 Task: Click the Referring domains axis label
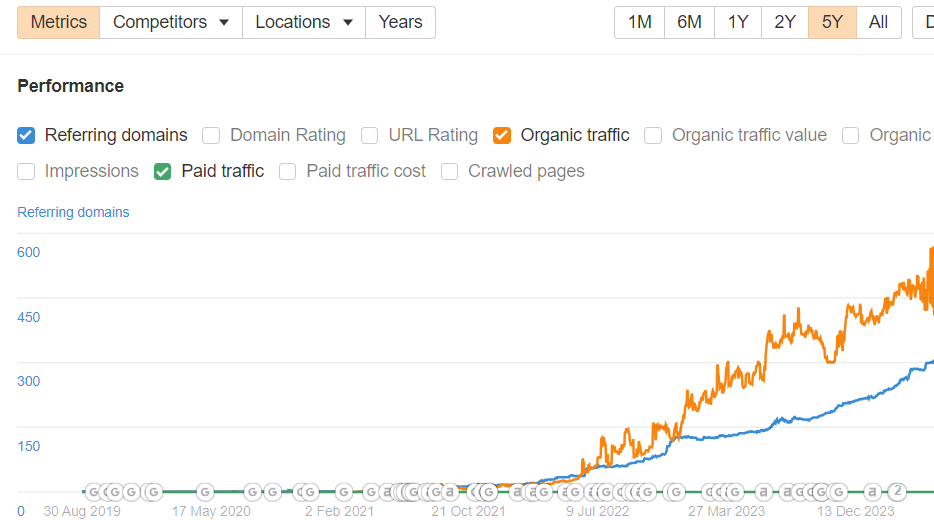73,212
